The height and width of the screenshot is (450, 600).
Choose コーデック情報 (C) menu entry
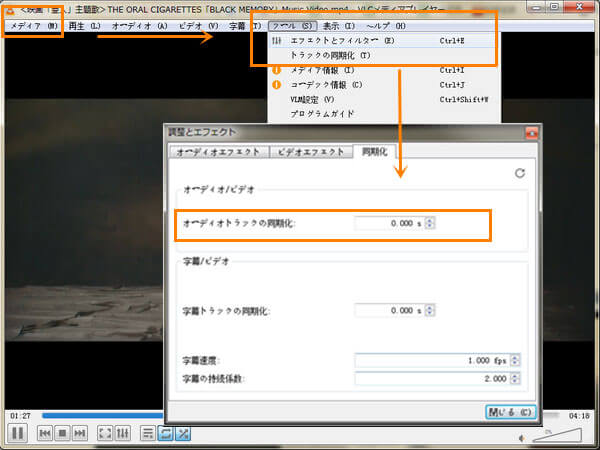pos(384,85)
